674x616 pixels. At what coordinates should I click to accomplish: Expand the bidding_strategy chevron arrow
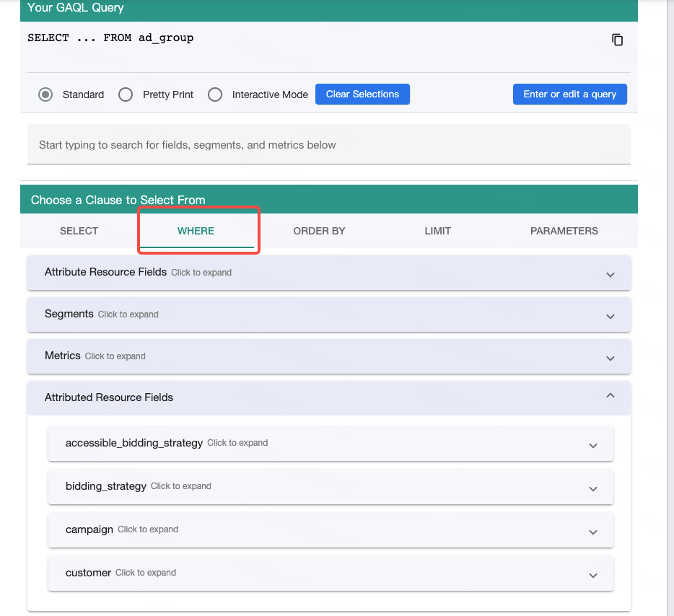(593, 489)
